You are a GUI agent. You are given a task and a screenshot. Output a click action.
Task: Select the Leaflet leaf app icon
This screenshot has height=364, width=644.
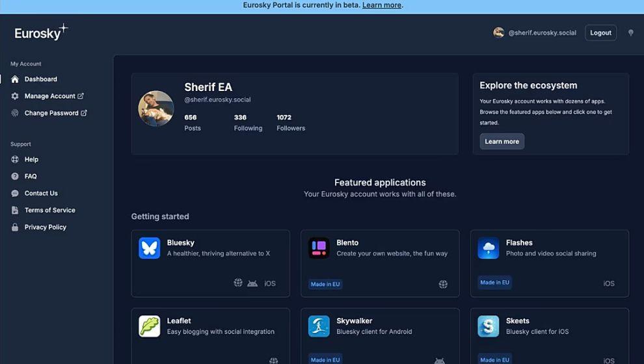[x=150, y=326]
